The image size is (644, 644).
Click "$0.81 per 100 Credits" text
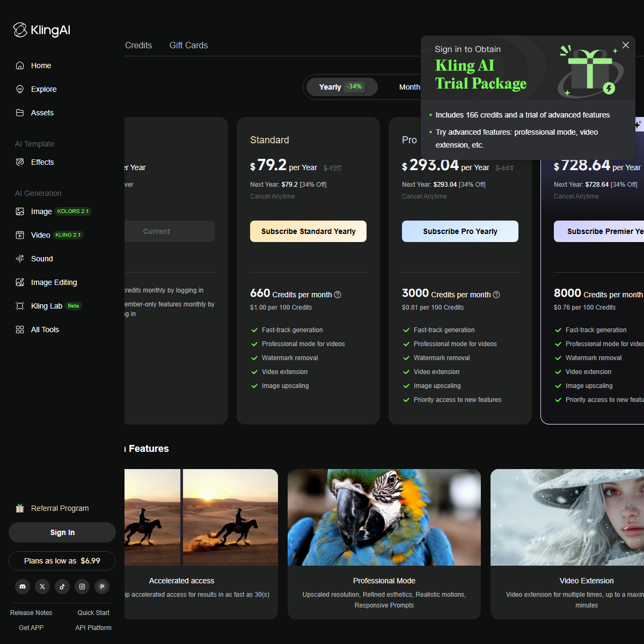pyautogui.click(x=433, y=308)
